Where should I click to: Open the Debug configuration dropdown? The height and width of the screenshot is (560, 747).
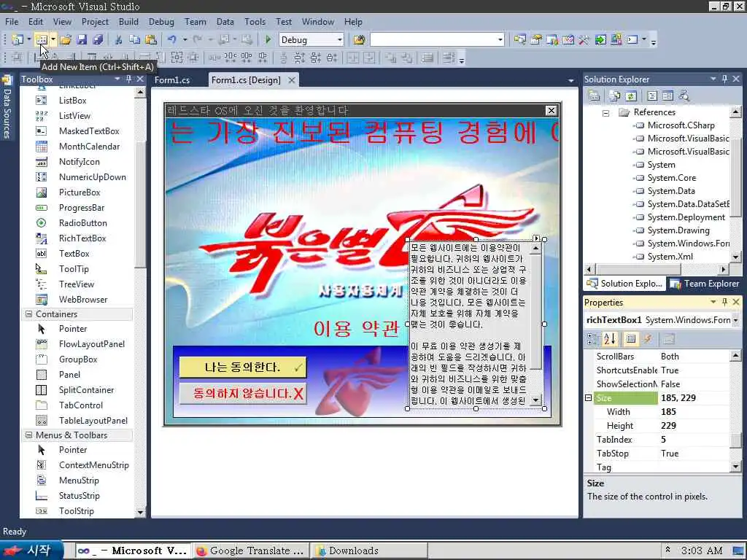[340, 39]
